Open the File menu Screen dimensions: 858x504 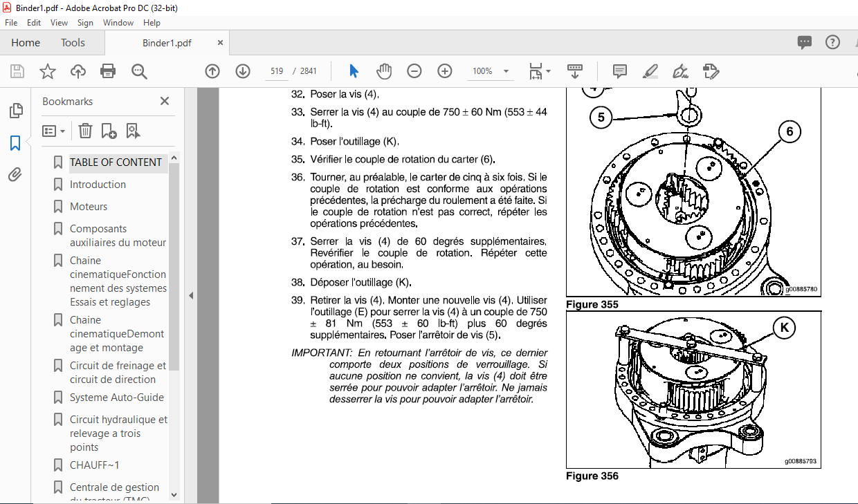pos(11,23)
